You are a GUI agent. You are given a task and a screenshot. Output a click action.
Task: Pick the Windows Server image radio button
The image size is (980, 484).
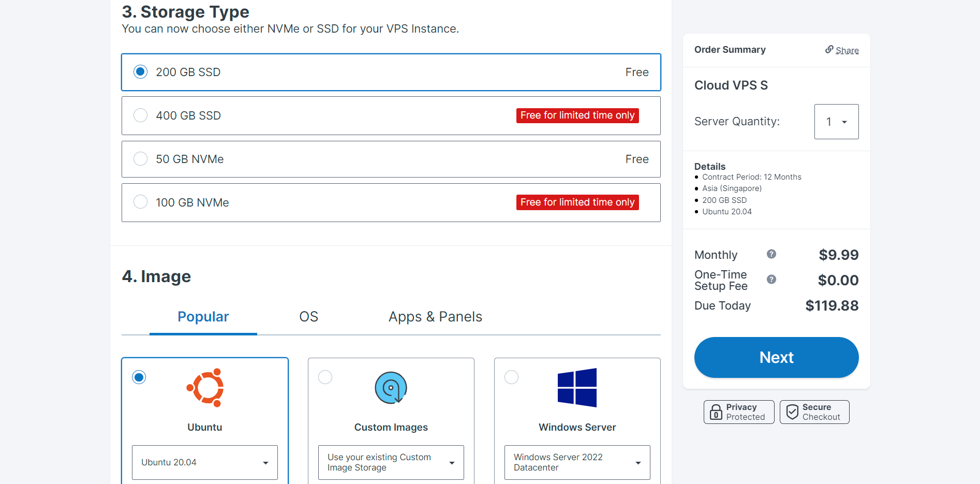coord(511,377)
